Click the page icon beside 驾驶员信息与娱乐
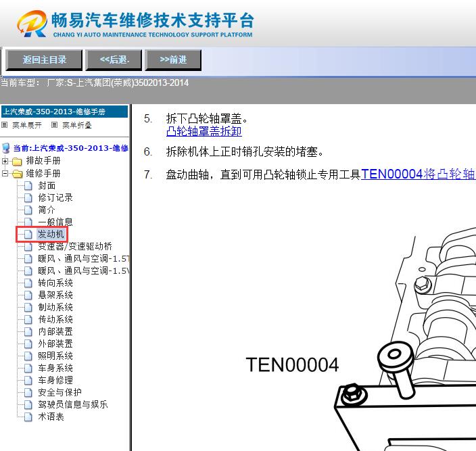 coord(28,404)
